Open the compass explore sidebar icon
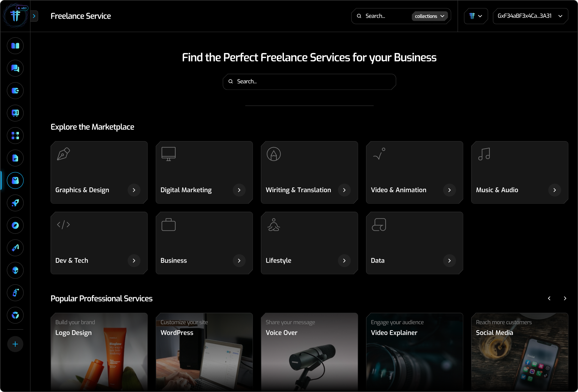Viewport: 578px width, 392px height. pos(15,225)
